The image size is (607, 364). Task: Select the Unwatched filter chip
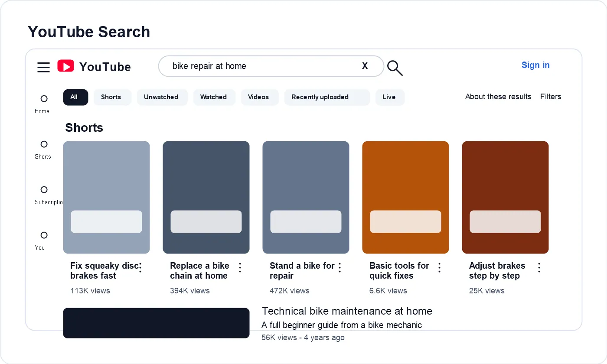click(x=162, y=97)
